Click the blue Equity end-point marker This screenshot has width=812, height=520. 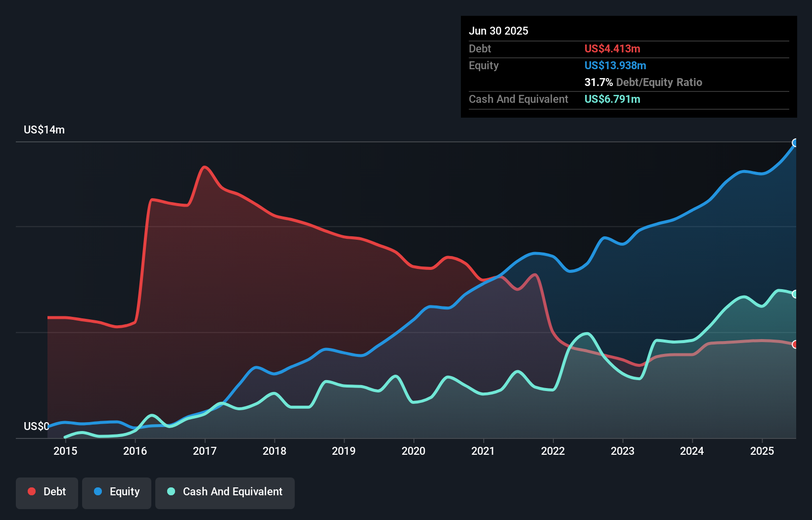795,143
